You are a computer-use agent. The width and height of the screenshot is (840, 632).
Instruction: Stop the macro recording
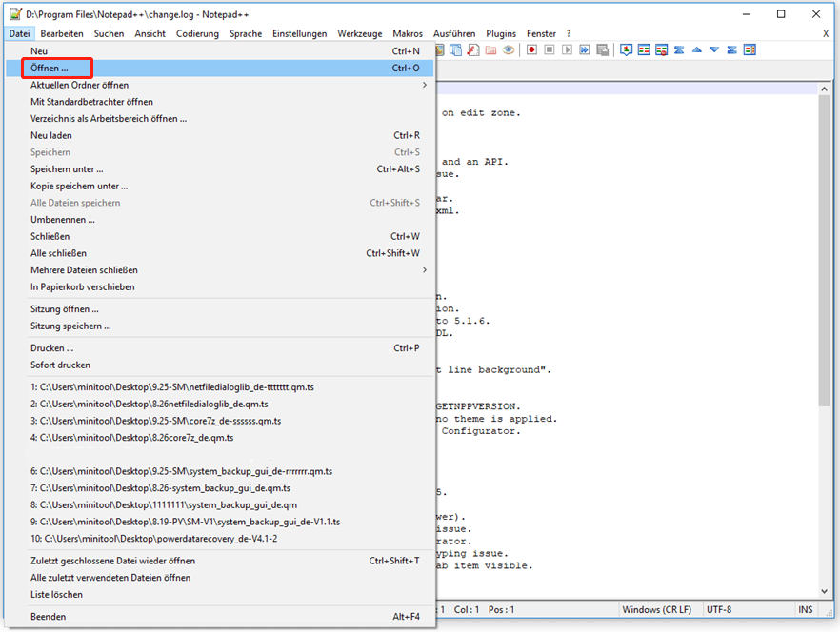click(x=549, y=49)
